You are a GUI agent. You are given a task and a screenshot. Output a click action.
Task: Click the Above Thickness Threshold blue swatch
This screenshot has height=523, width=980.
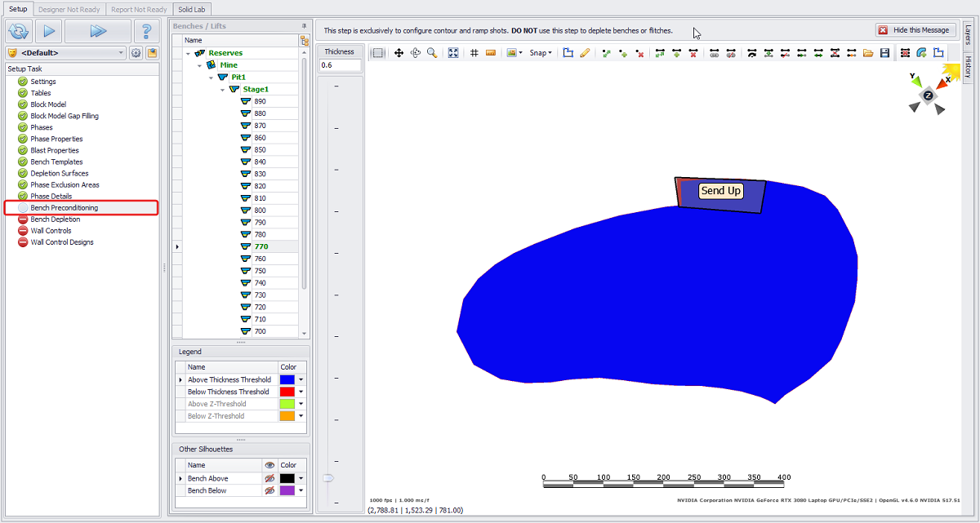287,380
